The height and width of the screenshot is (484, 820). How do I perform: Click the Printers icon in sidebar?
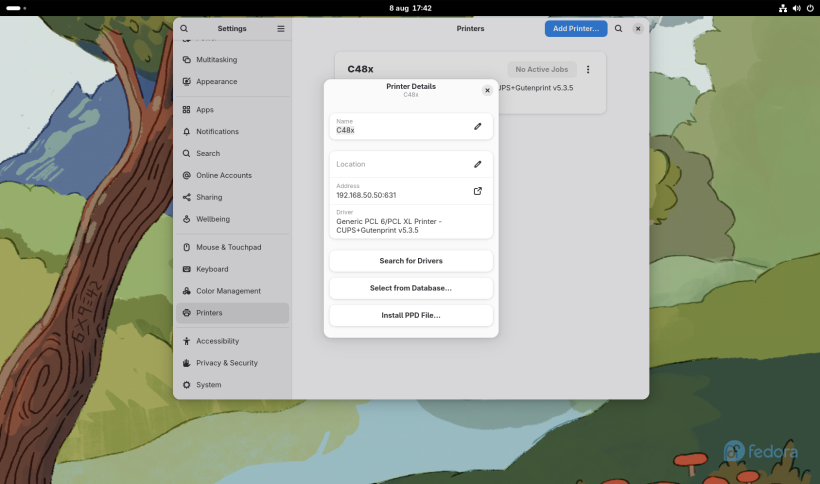187,313
